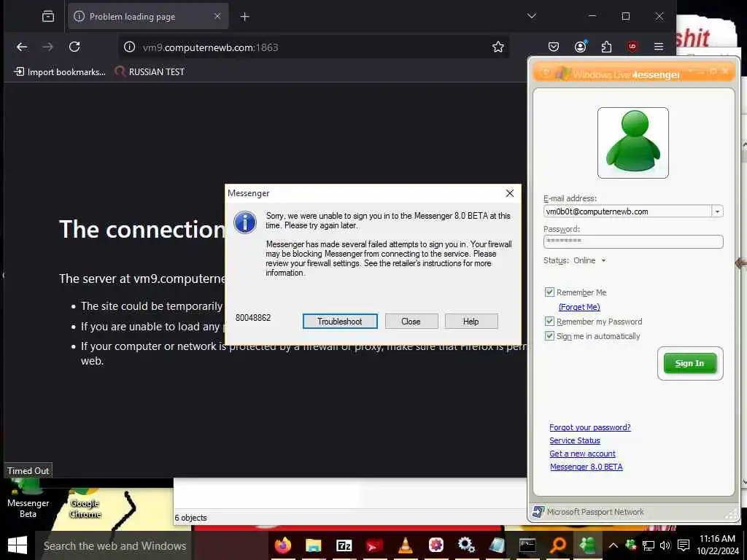The width and height of the screenshot is (747, 560).
Task: Click the Microsoft Passport Network icon
Action: [538, 512]
